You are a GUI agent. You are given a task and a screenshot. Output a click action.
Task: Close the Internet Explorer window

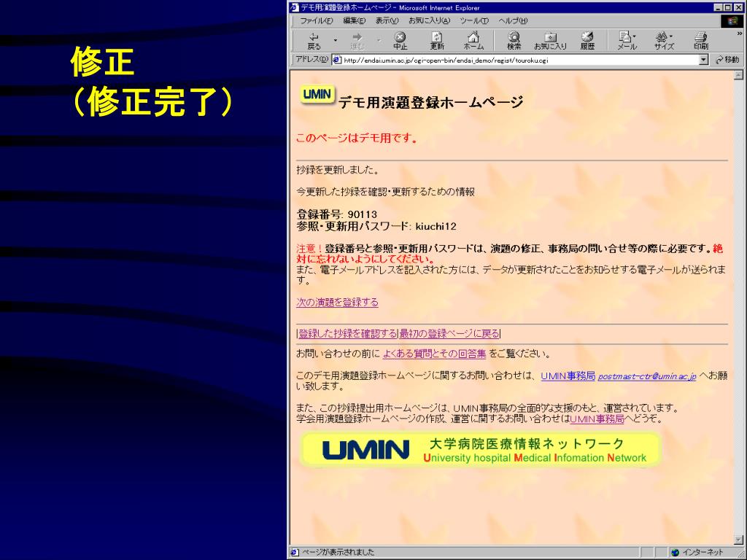[738, 7]
